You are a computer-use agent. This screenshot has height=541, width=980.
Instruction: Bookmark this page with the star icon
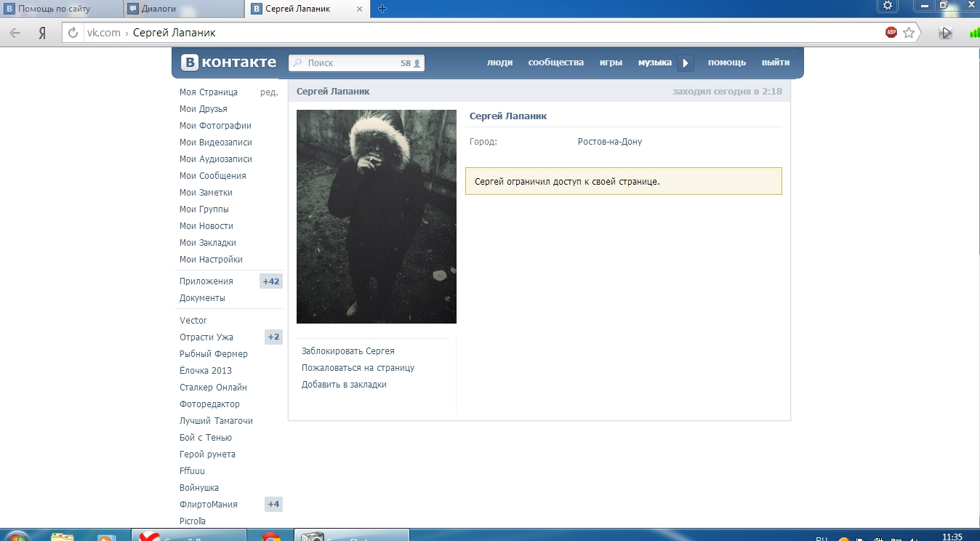[909, 32]
